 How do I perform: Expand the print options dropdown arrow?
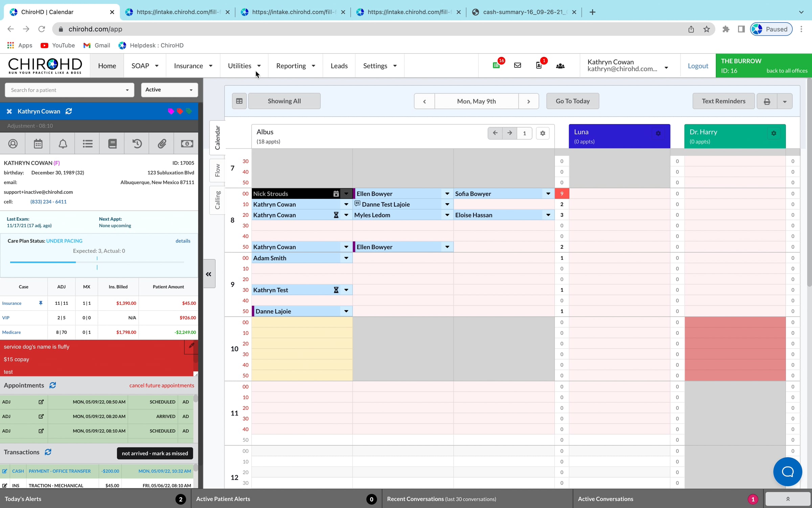pyautogui.click(x=785, y=101)
